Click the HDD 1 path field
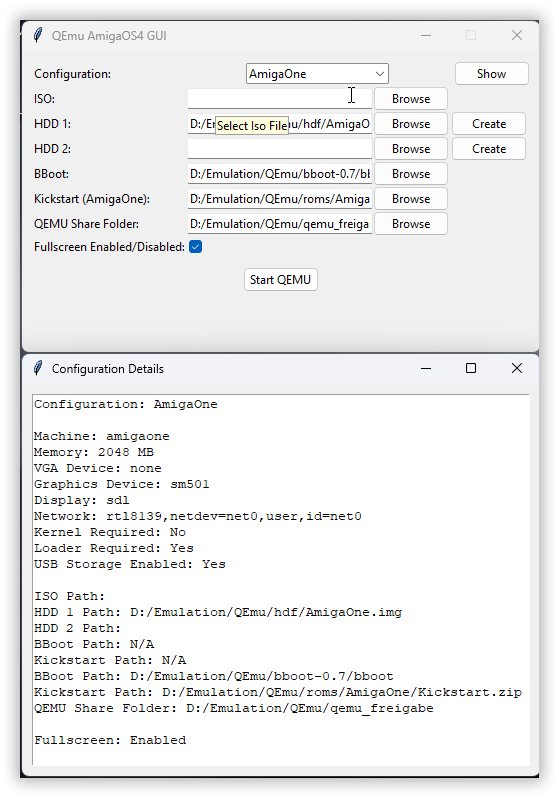This screenshot has height=798, width=559. (280, 124)
